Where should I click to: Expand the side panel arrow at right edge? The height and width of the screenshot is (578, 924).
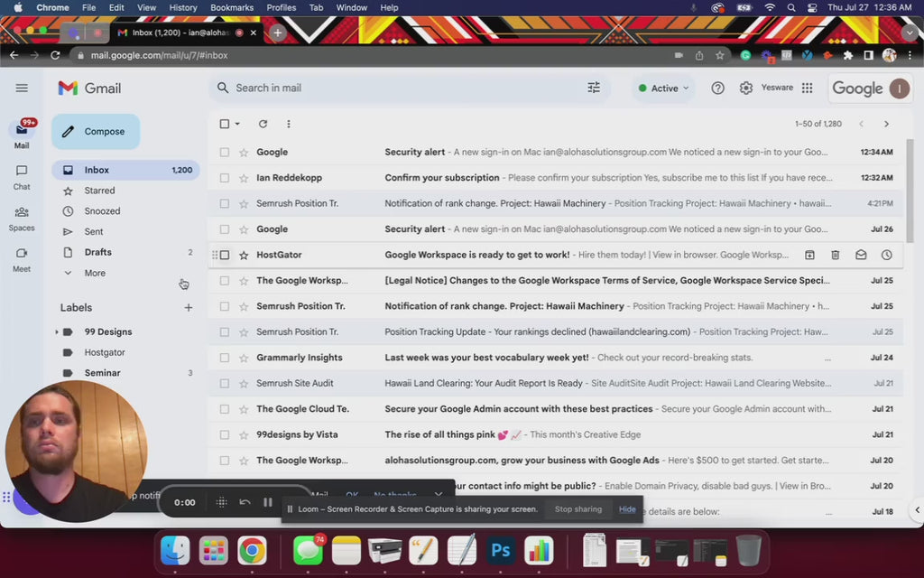[x=917, y=510]
